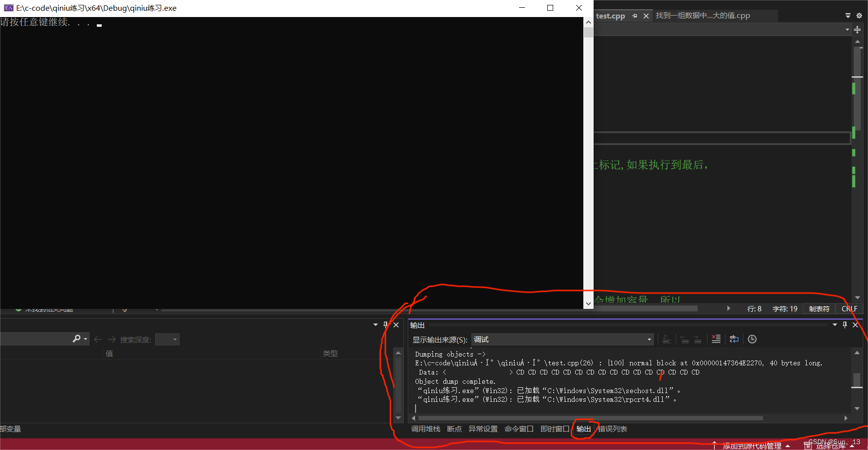
Task: Open the output source dropdown showing 调试
Action: coord(562,340)
